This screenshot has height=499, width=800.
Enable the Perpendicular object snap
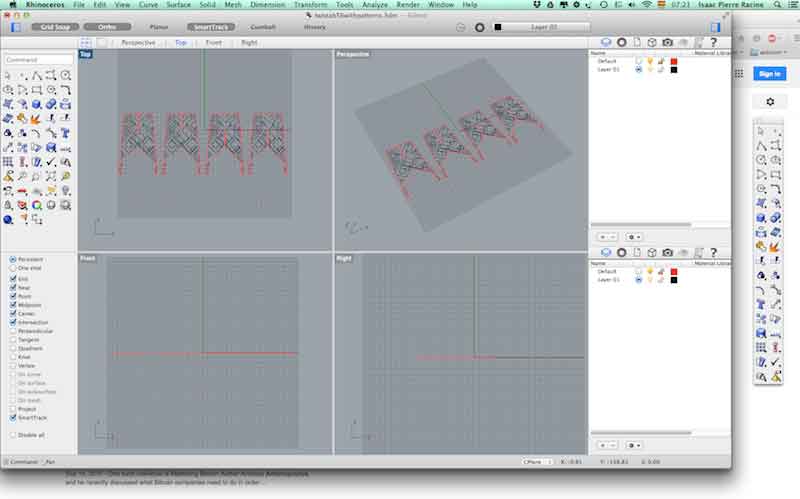coord(13,331)
